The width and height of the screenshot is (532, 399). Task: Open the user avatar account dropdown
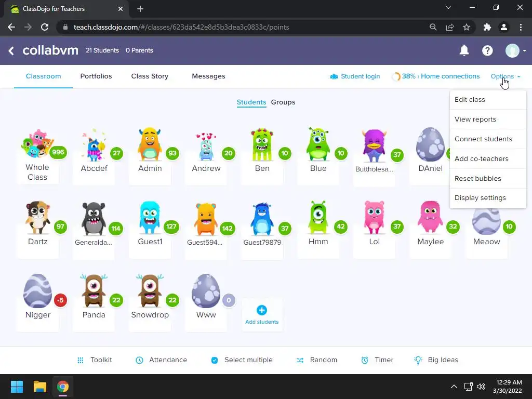[515, 50]
